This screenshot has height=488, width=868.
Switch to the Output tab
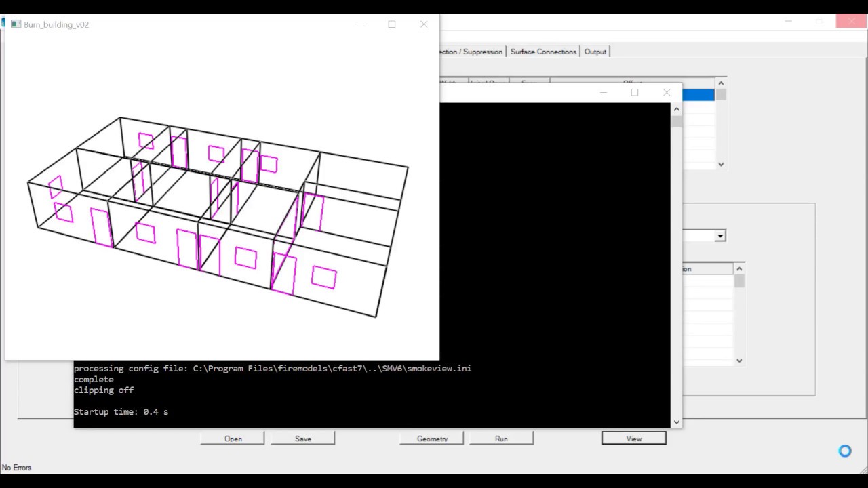[595, 52]
